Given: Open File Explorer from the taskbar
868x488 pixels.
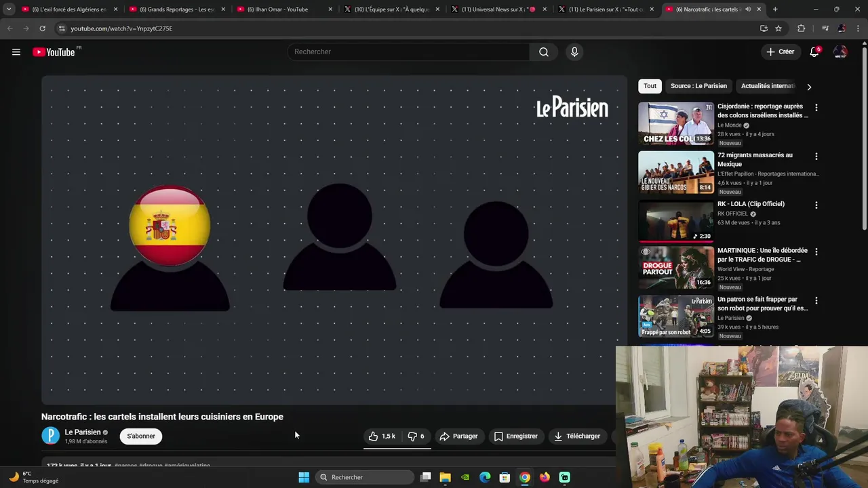Looking at the screenshot, I should pyautogui.click(x=445, y=477).
